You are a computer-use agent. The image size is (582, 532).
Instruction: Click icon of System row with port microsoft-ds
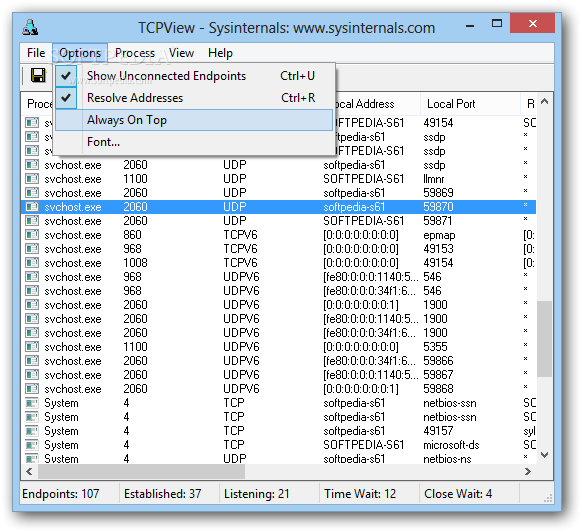32,445
